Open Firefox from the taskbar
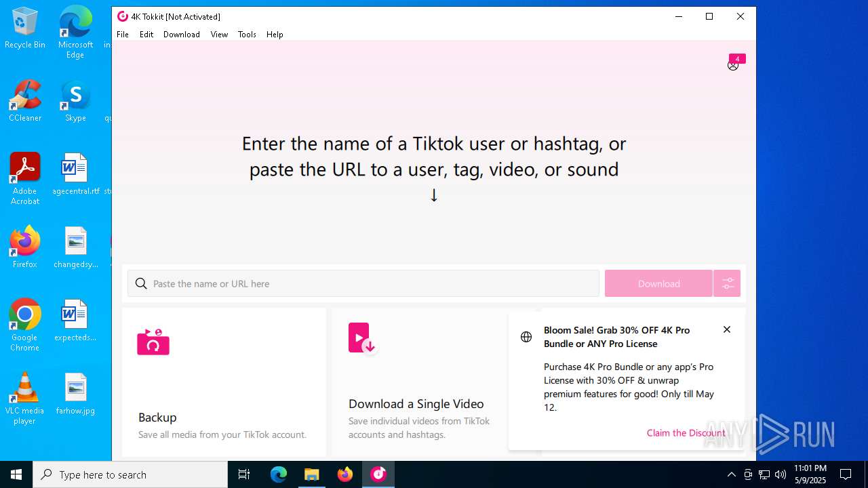The height and width of the screenshot is (488, 868). [x=345, y=474]
